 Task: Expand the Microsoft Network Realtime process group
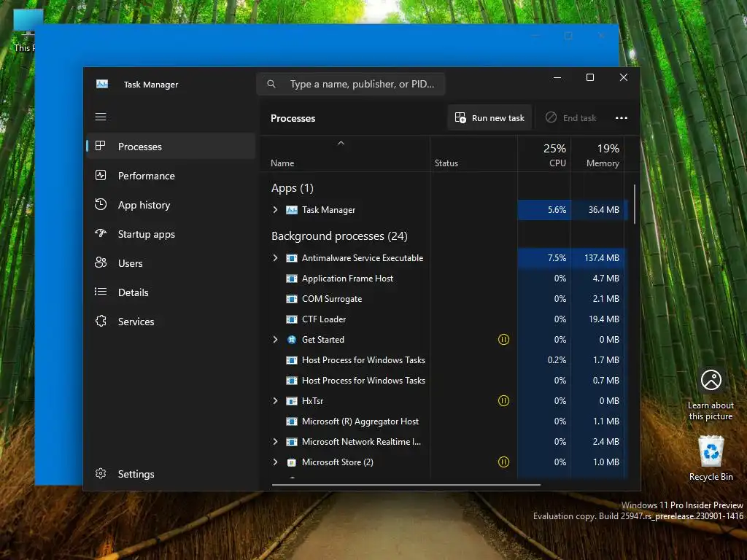pyautogui.click(x=275, y=441)
